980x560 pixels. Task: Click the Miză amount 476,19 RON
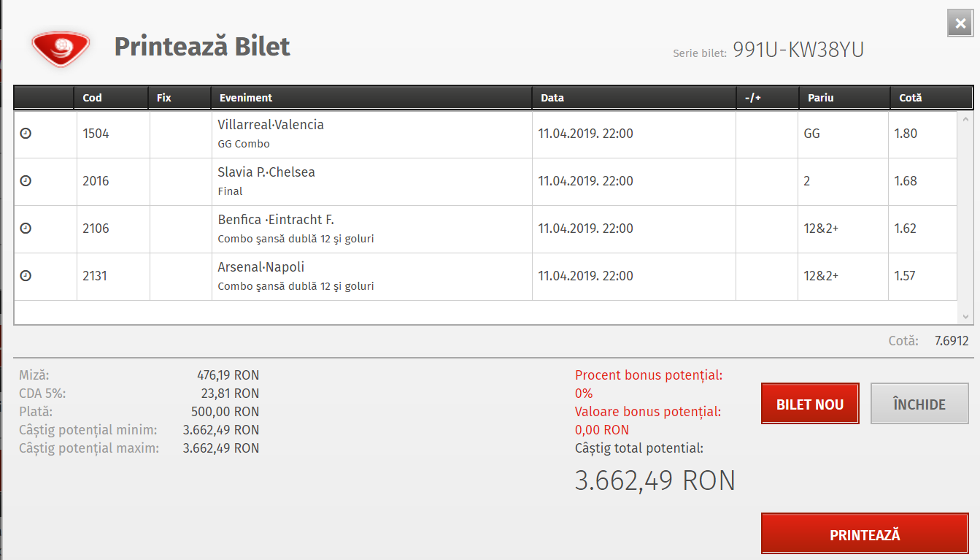pyautogui.click(x=228, y=375)
